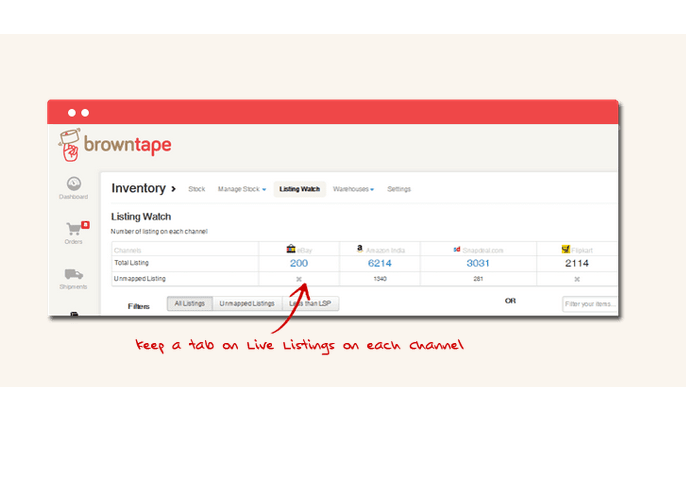Open the Orders cart icon
The image size is (691, 500).
tap(74, 229)
